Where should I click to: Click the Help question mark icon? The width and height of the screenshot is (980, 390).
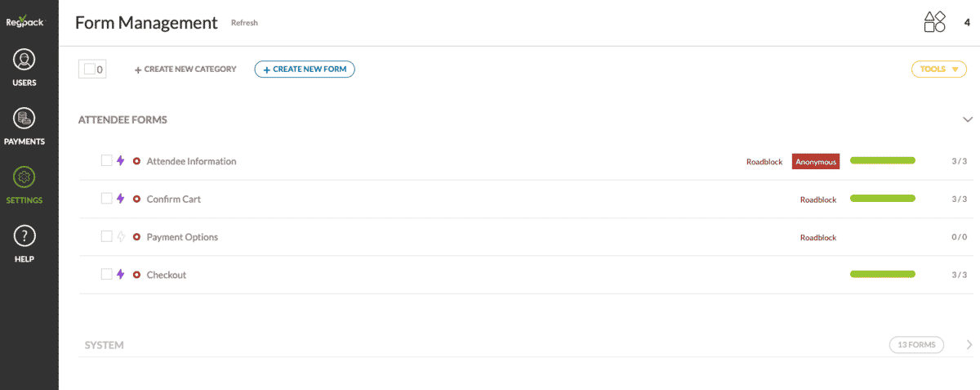tap(24, 237)
